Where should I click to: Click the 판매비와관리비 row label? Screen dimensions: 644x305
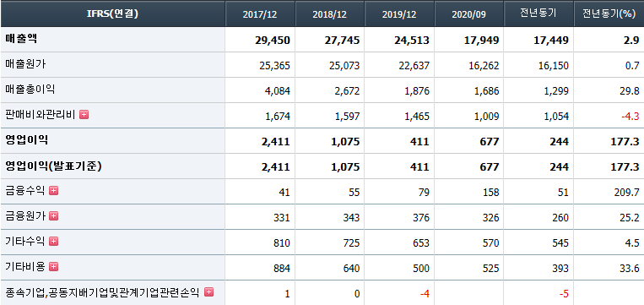tap(41, 115)
